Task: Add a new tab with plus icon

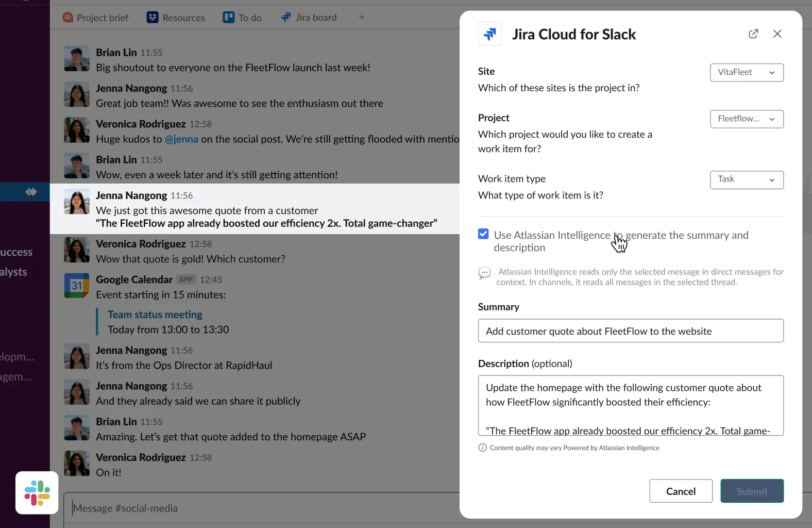Action: pos(362,18)
